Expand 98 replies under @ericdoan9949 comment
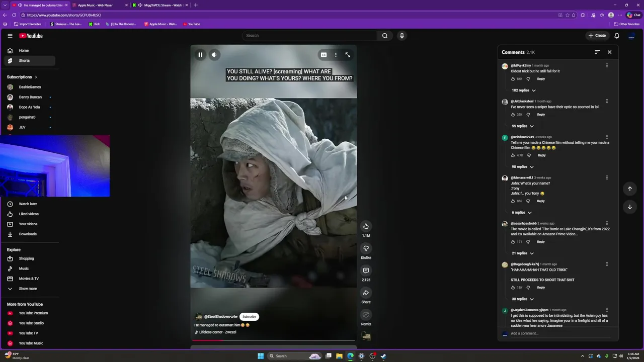The width and height of the screenshot is (644, 362). (x=523, y=167)
